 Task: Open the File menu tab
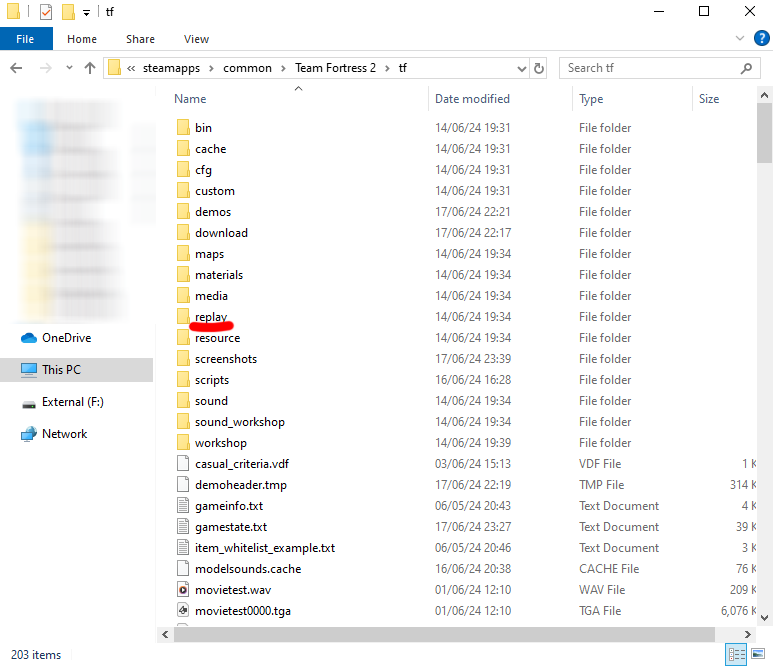click(x=26, y=39)
